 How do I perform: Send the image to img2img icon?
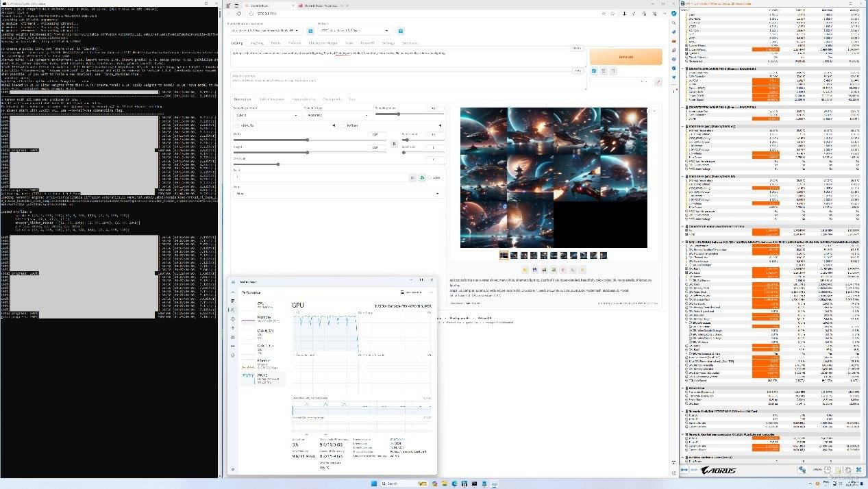pyautogui.click(x=554, y=270)
